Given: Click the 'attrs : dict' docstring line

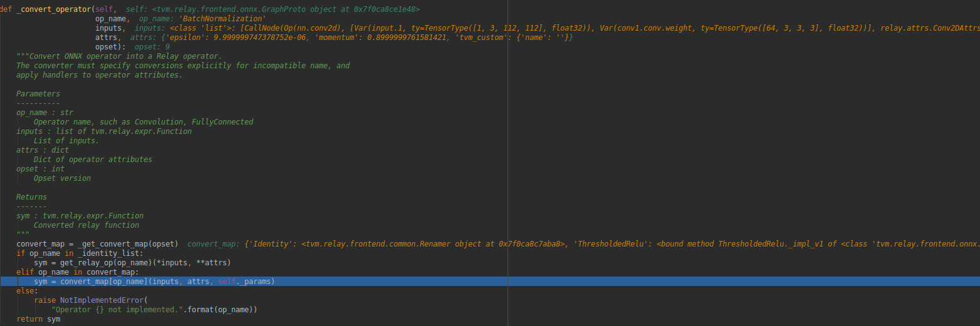Looking at the screenshot, I should [x=43, y=150].
